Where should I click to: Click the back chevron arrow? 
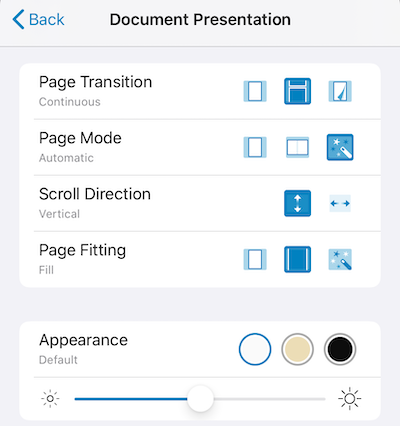coord(18,19)
